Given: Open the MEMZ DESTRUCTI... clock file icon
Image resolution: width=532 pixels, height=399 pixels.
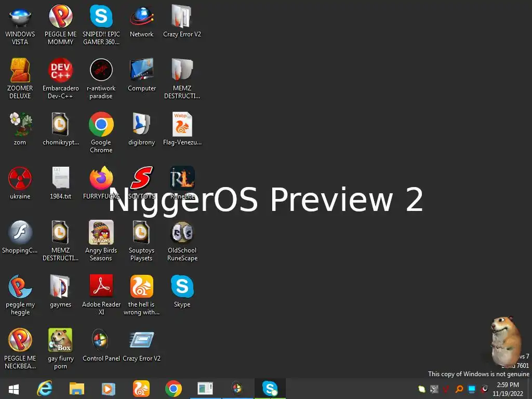Looking at the screenshot, I should pyautogui.click(x=60, y=240).
